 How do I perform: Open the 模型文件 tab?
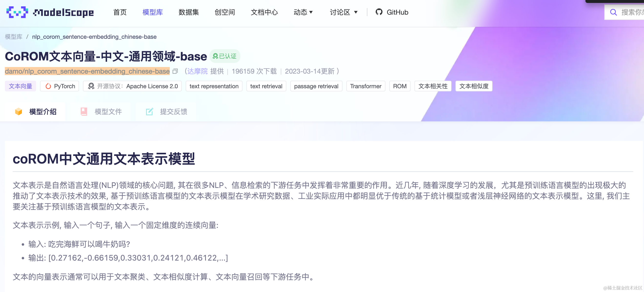click(108, 112)
